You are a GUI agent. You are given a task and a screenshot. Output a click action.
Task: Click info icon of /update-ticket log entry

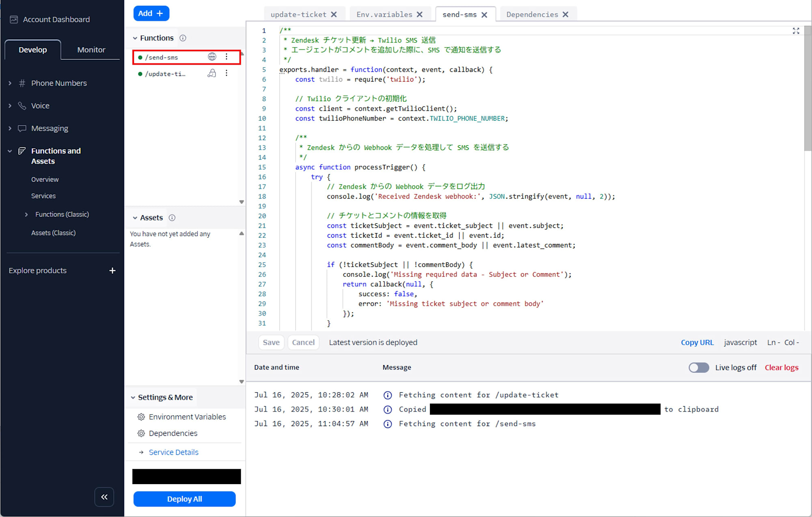tap(388, 395)
